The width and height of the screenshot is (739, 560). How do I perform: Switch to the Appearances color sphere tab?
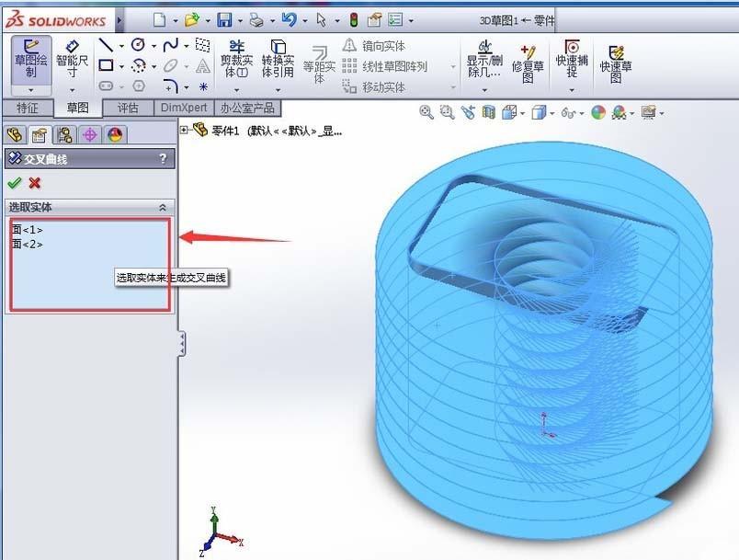[x=114, y=133]
